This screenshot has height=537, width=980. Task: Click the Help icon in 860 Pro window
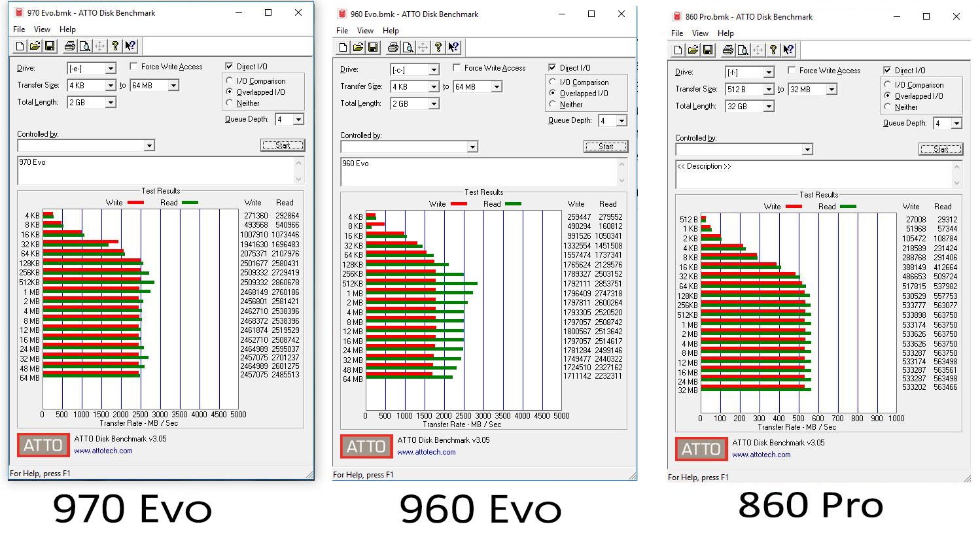coord(773,50)
